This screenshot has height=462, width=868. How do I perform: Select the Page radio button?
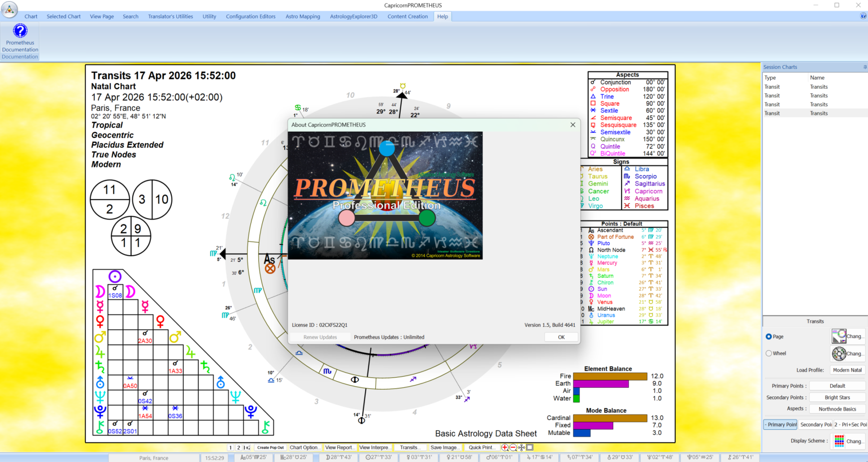pos(769,336)
